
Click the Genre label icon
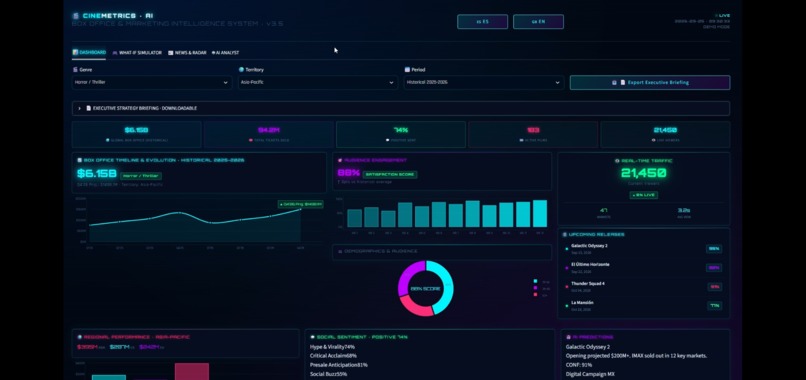click(75, 69)
